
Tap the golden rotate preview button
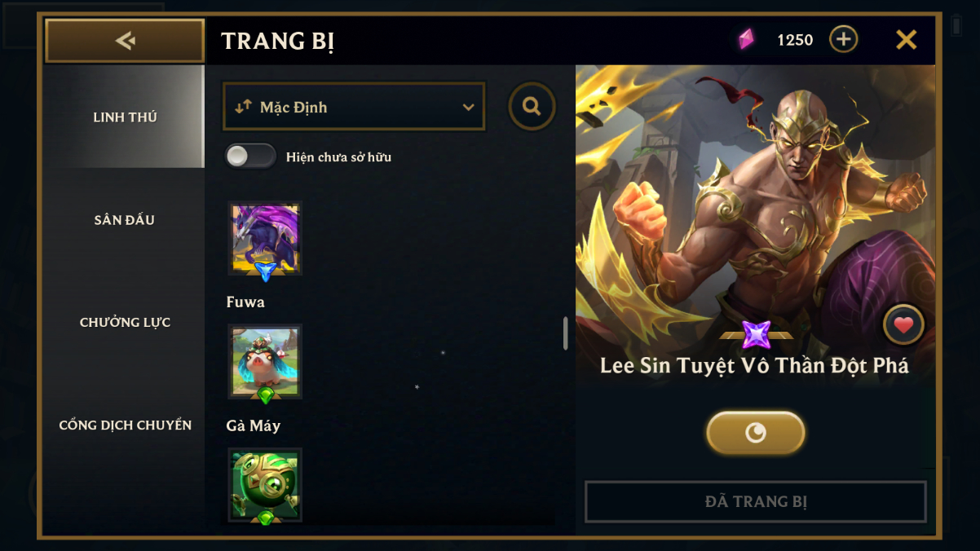[x=756, y=432]
